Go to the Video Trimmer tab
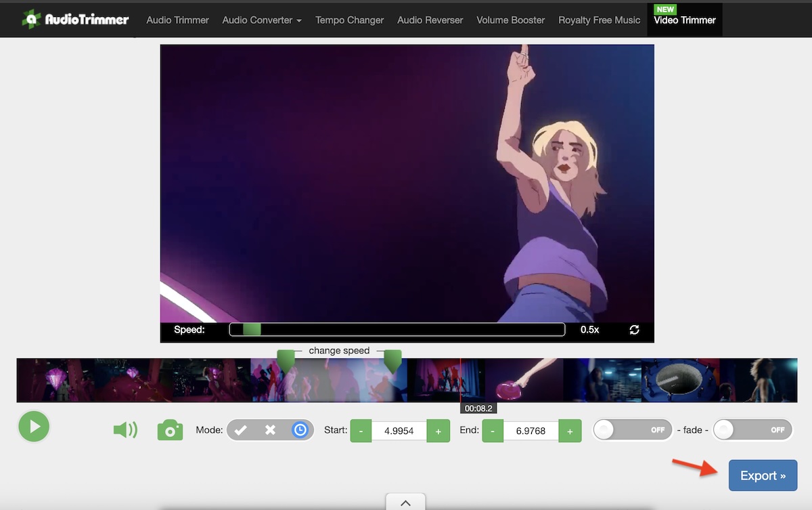Image resolution: width=812 pixels, height=510 pixels. [684, 20]
